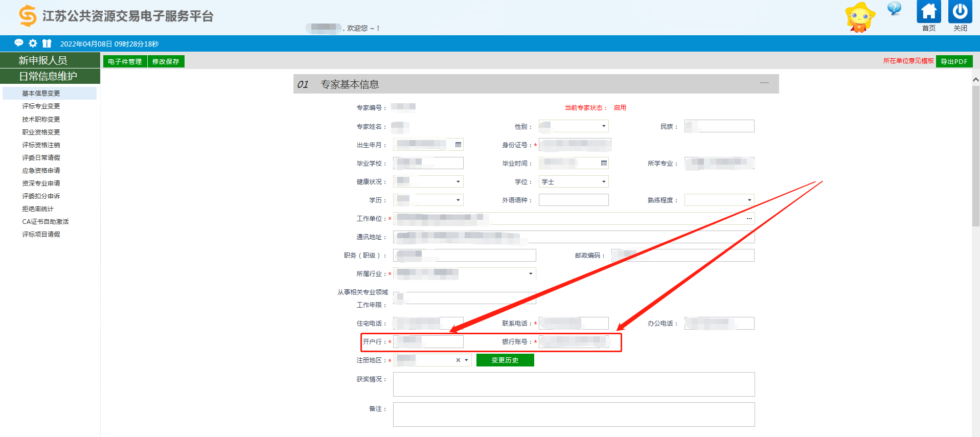Click the 所学专业 input field
Screen dimensions: 980x437
point(719,163)
